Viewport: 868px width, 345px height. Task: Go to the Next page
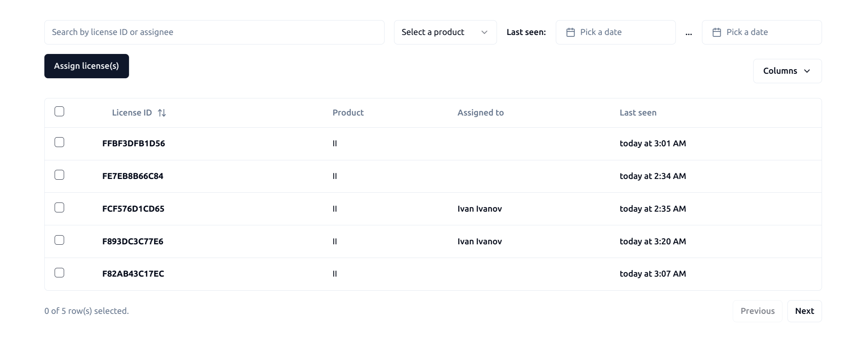click(x=804, y=311)
